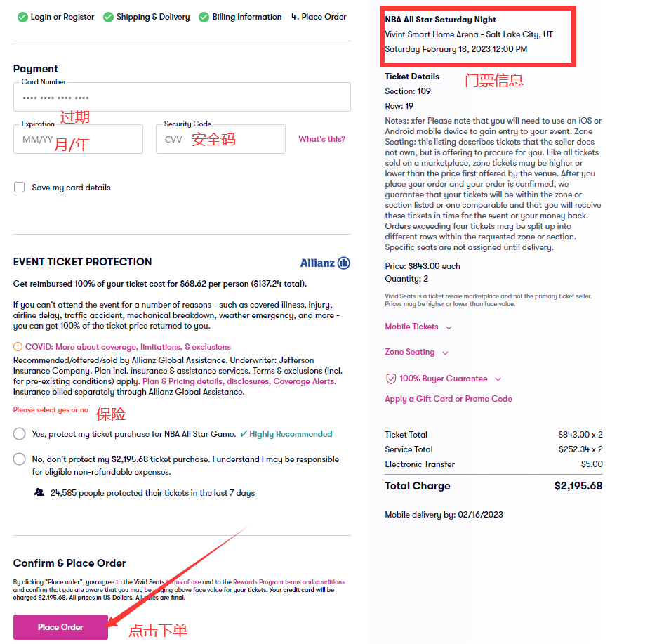The image size is (664, 644).
Task: Go to the Login or Register step
Action: pyautogui.click(x=62, y=17)
